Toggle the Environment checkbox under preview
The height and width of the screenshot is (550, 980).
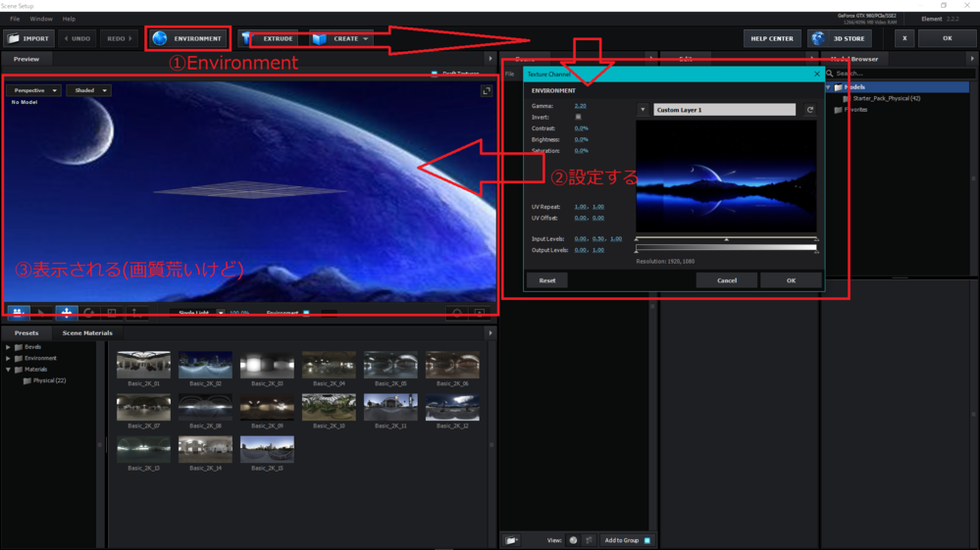(306, 313)
